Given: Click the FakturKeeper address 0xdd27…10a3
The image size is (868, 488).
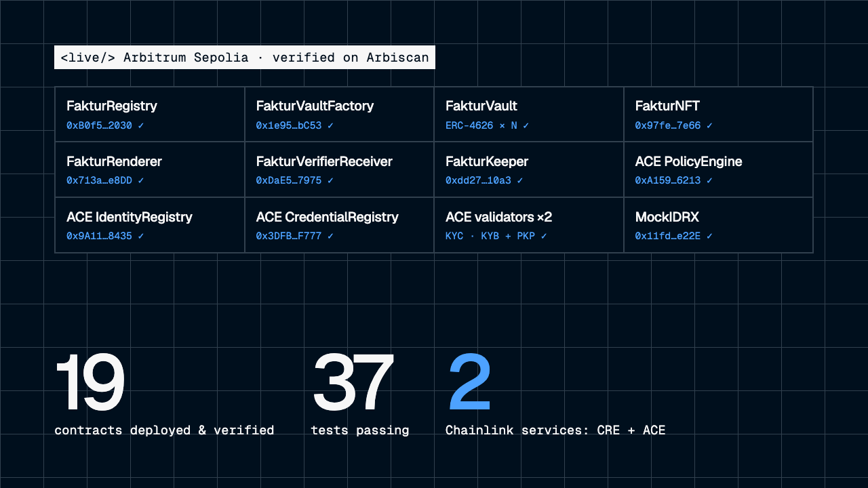Looking at the screenshot, I should (x=484, y=181).
